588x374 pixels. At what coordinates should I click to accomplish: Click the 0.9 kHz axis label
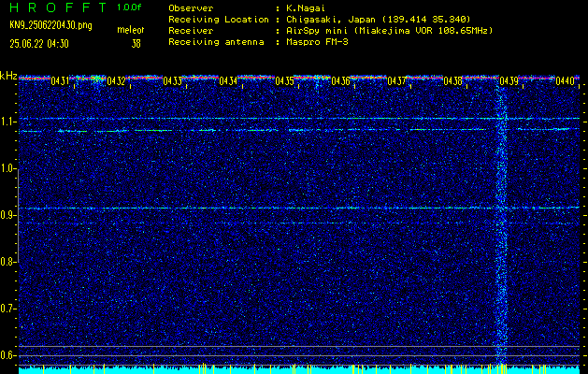pos(8,215)
